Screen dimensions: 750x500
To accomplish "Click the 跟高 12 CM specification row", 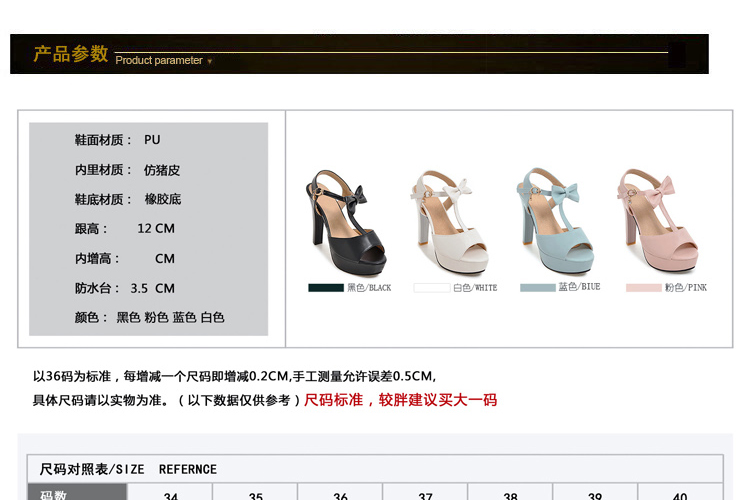I will point(125,228).
